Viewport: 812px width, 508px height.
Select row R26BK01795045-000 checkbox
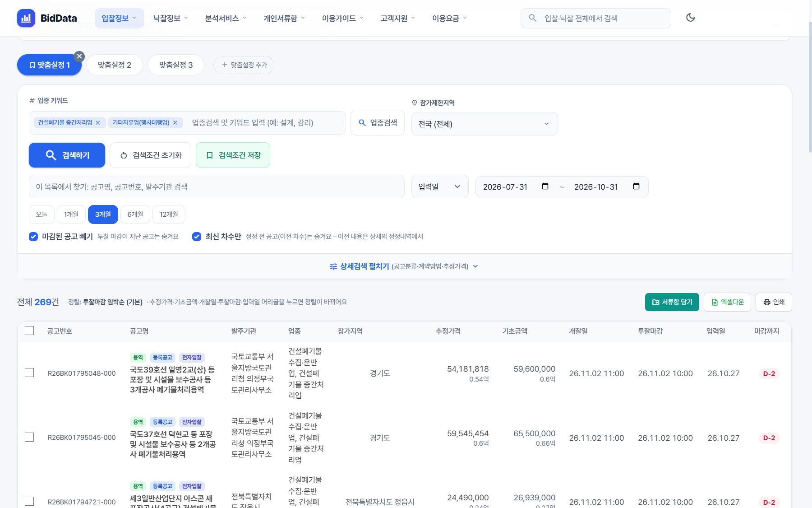click(29, 437)
